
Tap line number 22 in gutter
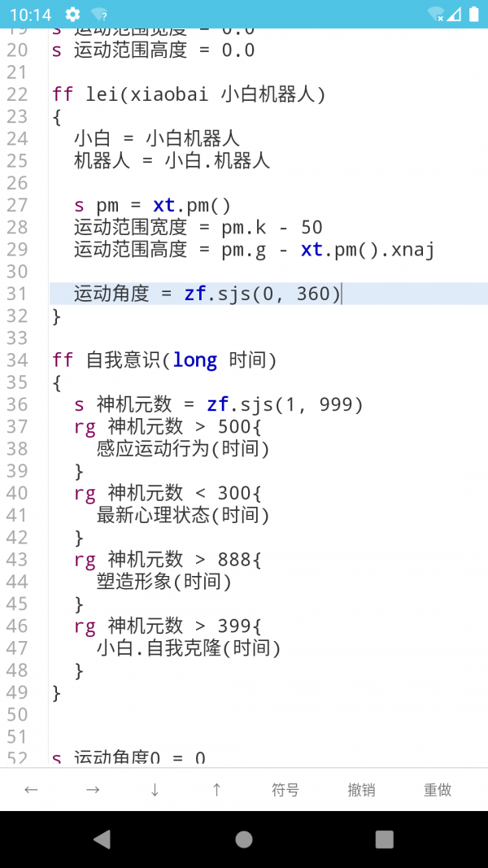17,94
